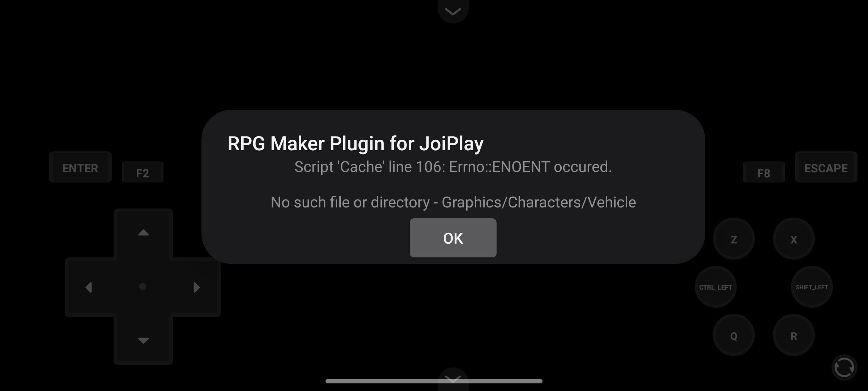
Task: Tap the F2 virtual key
Action: tap(142, 172)
